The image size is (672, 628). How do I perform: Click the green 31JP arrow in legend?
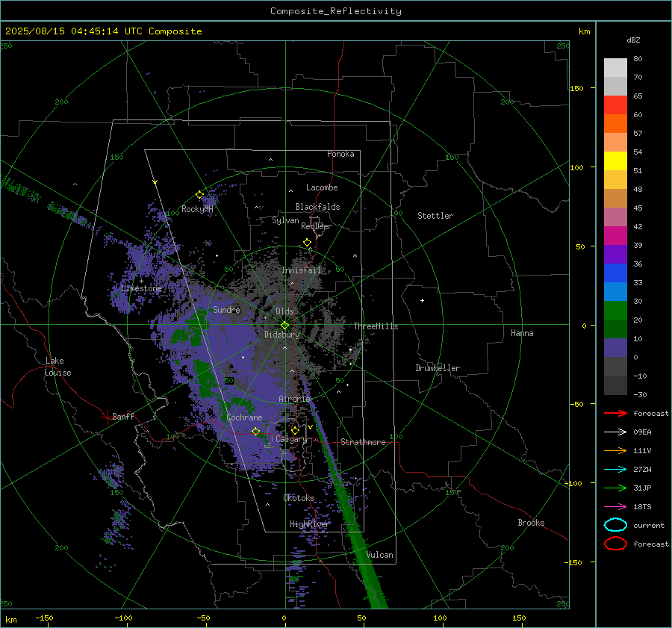click(x=615, y=488)
